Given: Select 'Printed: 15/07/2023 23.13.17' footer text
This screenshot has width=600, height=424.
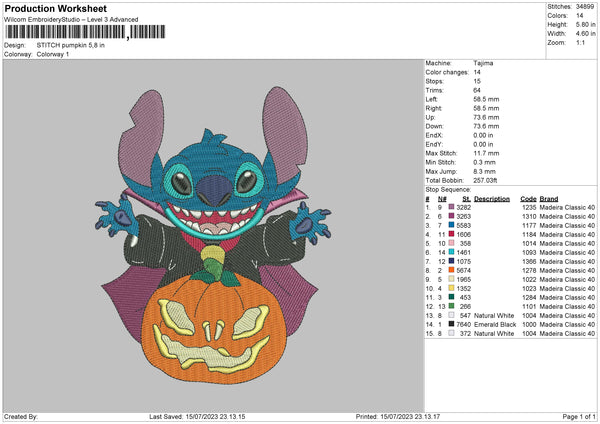Looking at the screenshot, I should coord(398,417).
